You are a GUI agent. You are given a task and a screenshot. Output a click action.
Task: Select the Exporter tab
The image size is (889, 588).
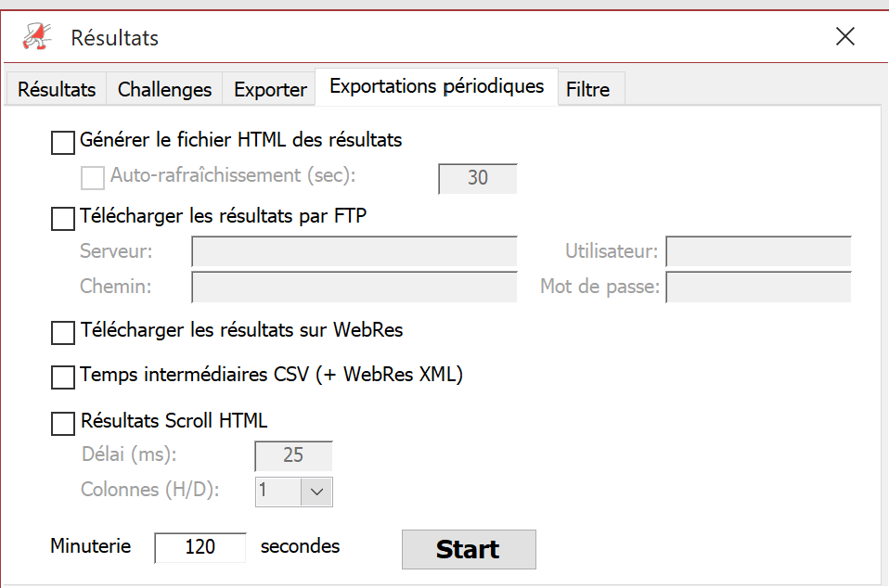pos(270,90)
